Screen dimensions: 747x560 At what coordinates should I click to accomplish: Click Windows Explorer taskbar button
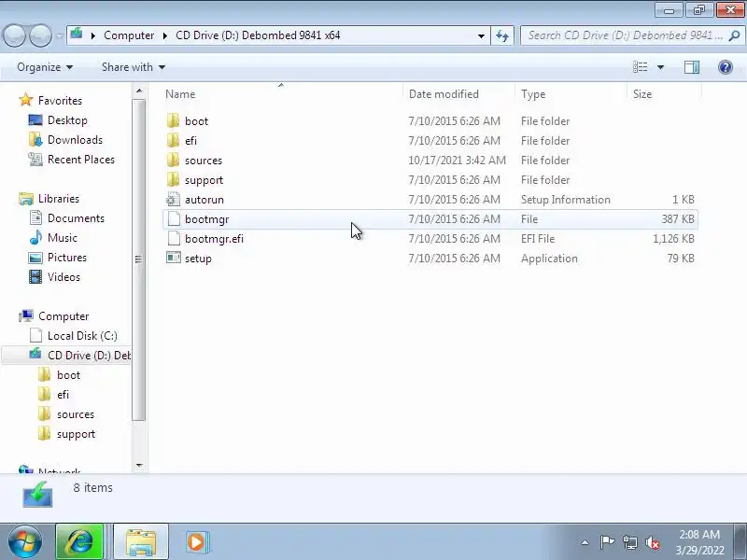(141, 542)
